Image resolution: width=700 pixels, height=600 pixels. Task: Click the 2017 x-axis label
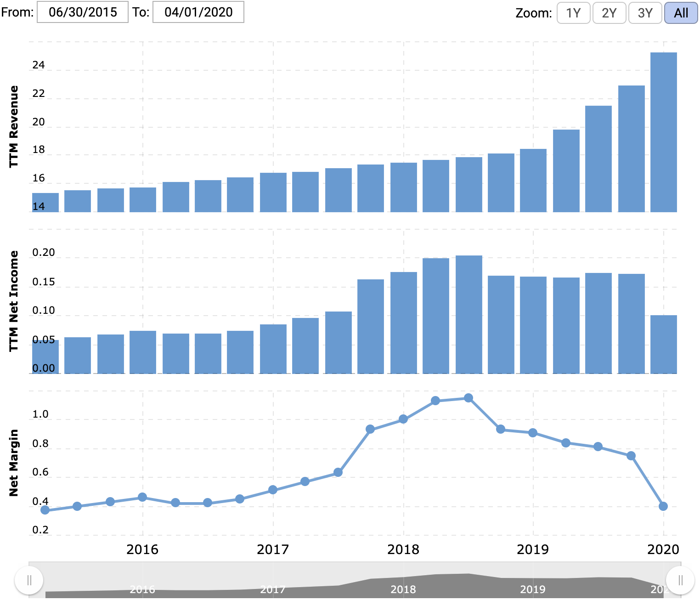click(x=273, y=549)
